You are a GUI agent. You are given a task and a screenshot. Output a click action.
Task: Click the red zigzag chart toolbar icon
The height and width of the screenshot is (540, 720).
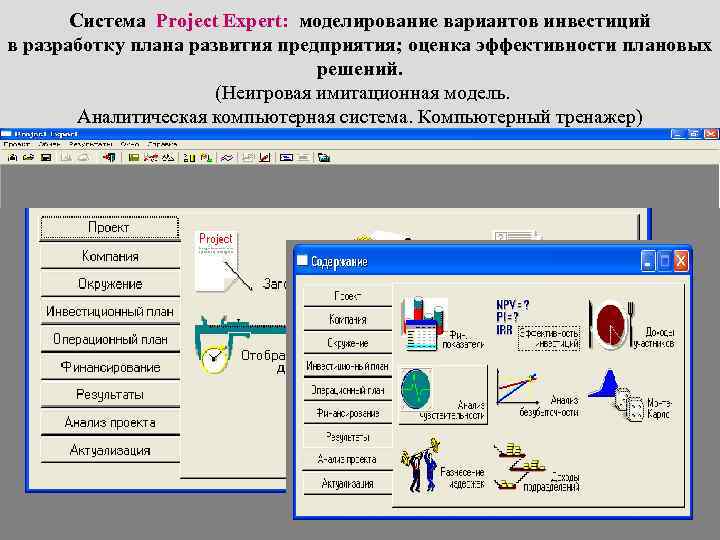pyautogui.click(x=151, y=158)
